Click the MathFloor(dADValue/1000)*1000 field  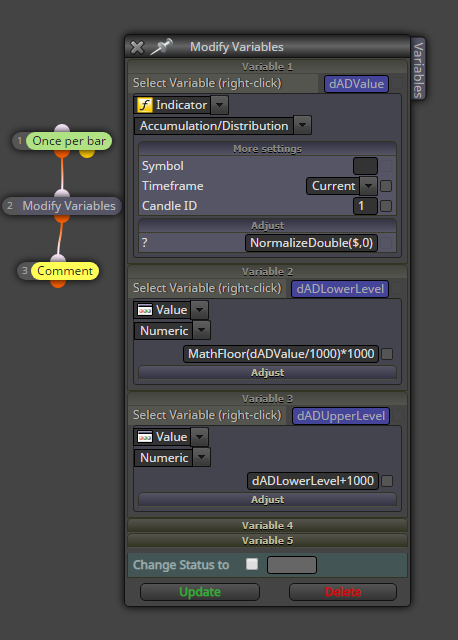pyautogui.click(x=281, y=353)
